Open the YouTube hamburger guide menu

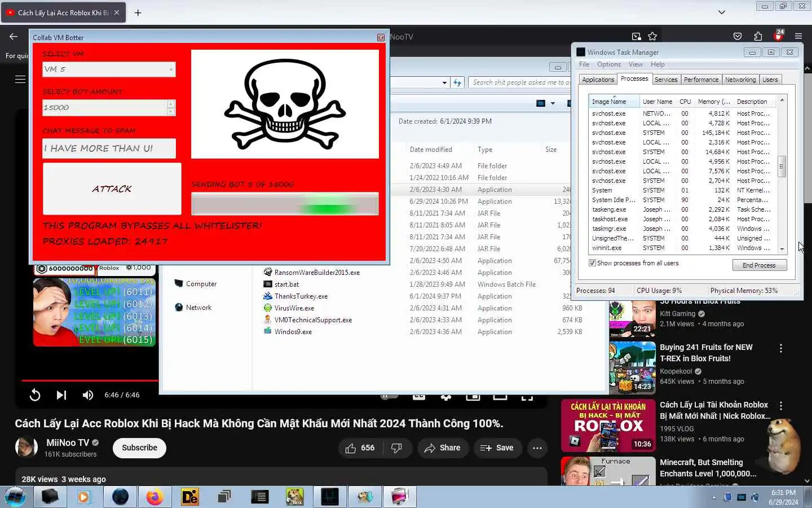click(20, 80)
